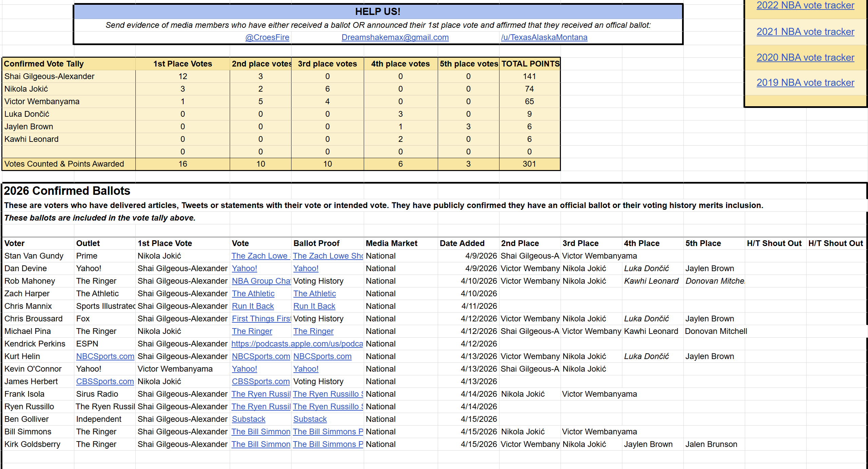Click the Dreamshakemax@gmail.com email link

395,37
